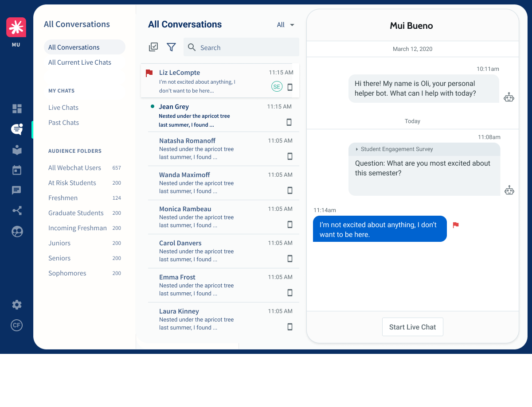Open Jean Grey conversation
This screenshot has height=407, width=532.
coord(223,115)
